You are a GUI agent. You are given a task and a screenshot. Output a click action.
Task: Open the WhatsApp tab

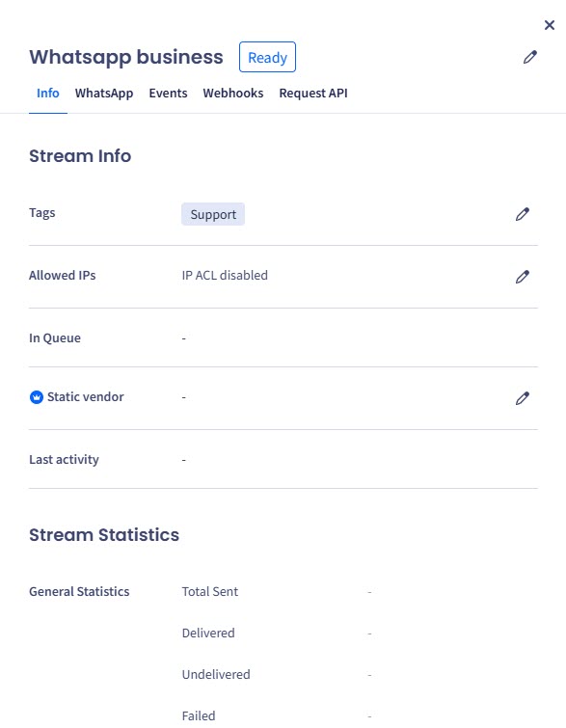[104, 94]
